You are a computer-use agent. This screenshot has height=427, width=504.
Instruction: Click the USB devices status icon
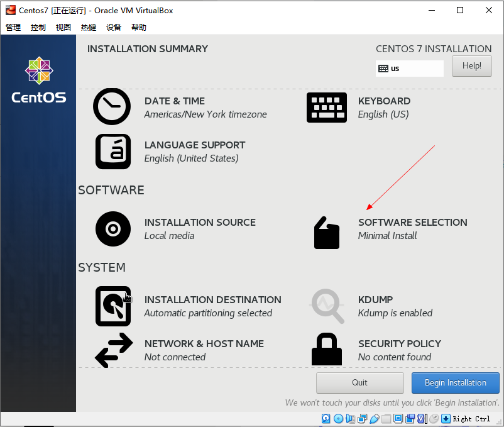(x=374, y=419)
